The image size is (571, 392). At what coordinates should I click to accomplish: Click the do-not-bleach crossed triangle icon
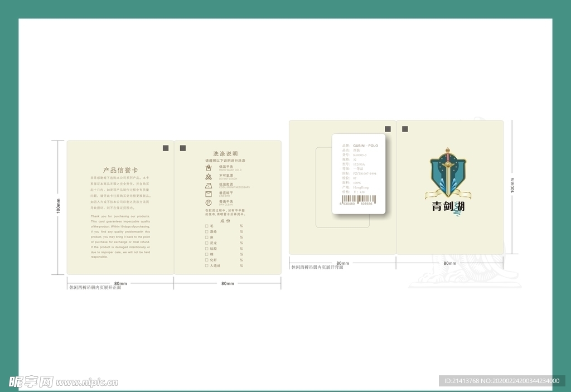click(x=209, y=177)
